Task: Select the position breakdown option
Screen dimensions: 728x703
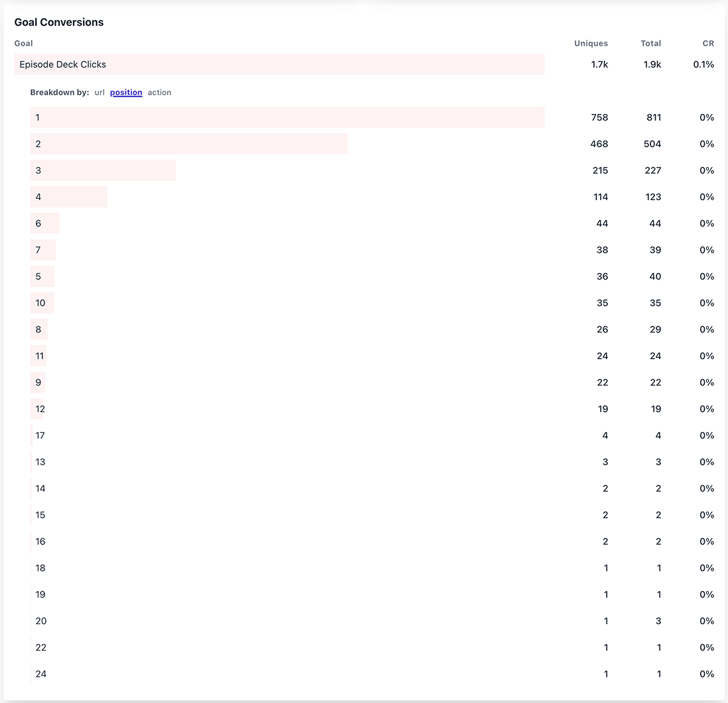Action: (x=126, y=92)
